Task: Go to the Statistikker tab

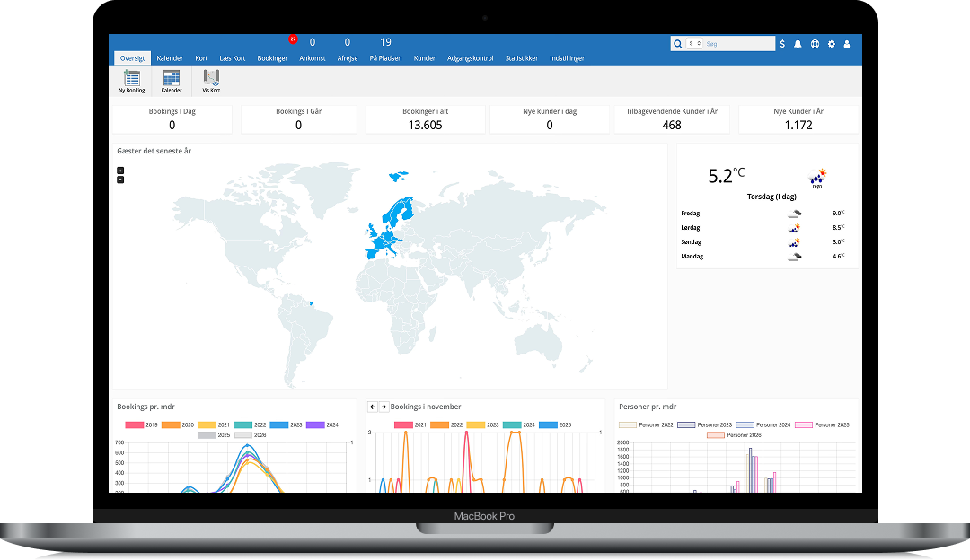Action: pos(522,58)
